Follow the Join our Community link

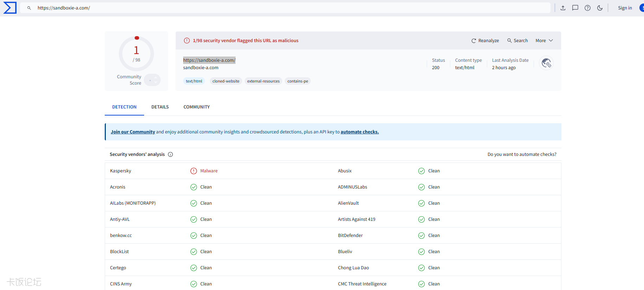[133, 132]
